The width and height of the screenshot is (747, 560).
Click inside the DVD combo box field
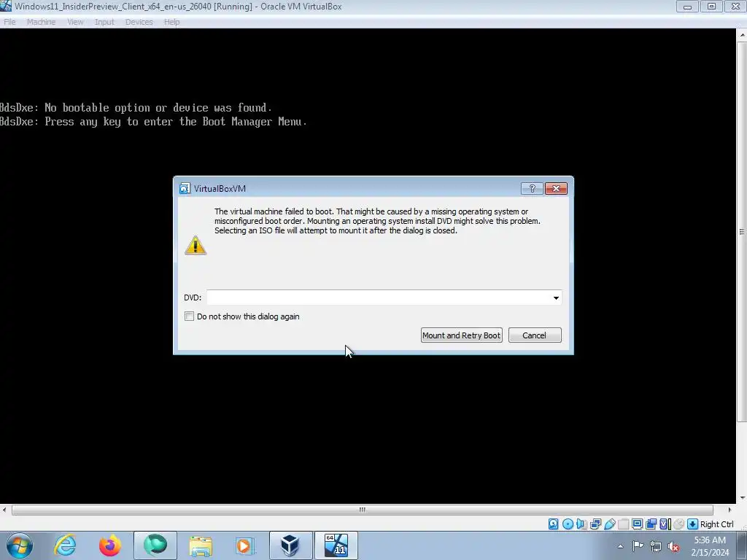coord(384,297)
